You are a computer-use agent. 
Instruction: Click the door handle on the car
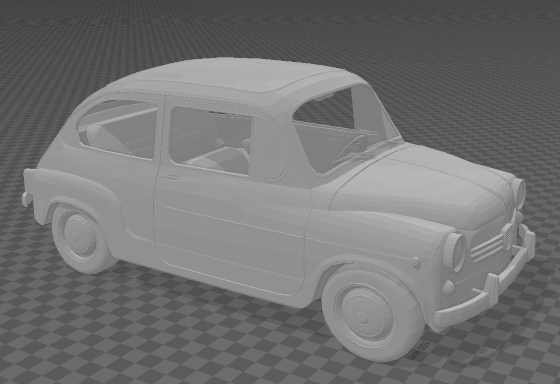click(x=169, y=176)
